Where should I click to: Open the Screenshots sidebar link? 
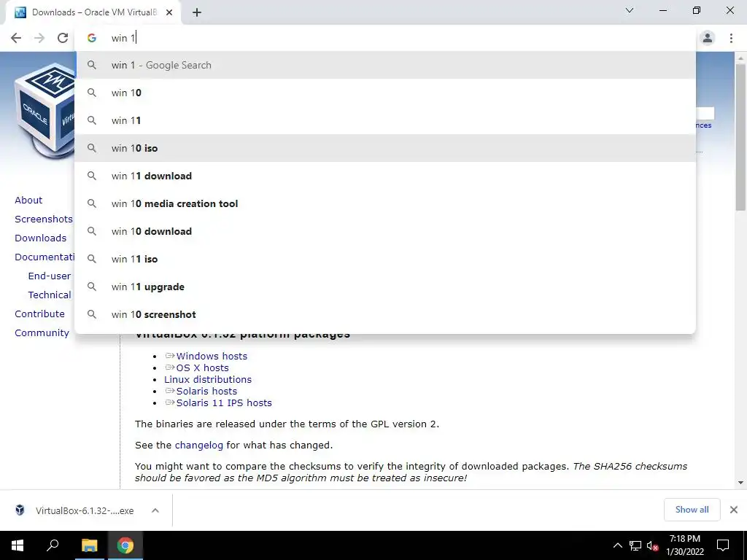[x=43, y=219]
